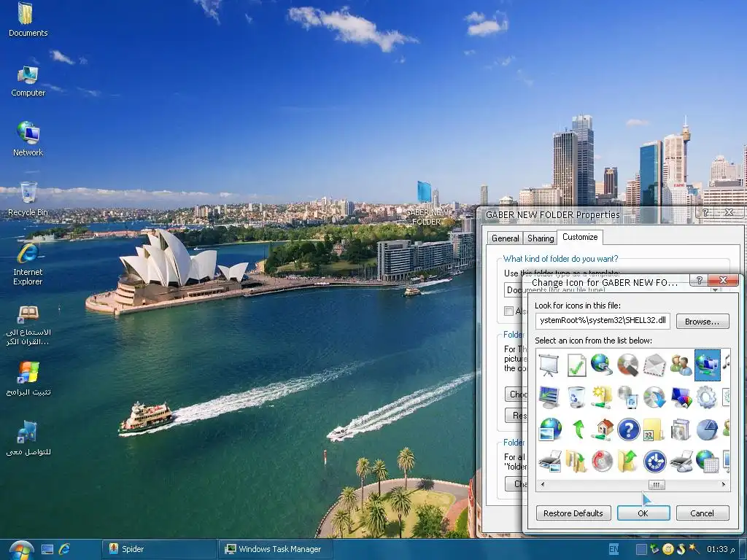Click the taskbar clock showing 01:33
Viewport: 747px width, 560px height.
(721, 550)
